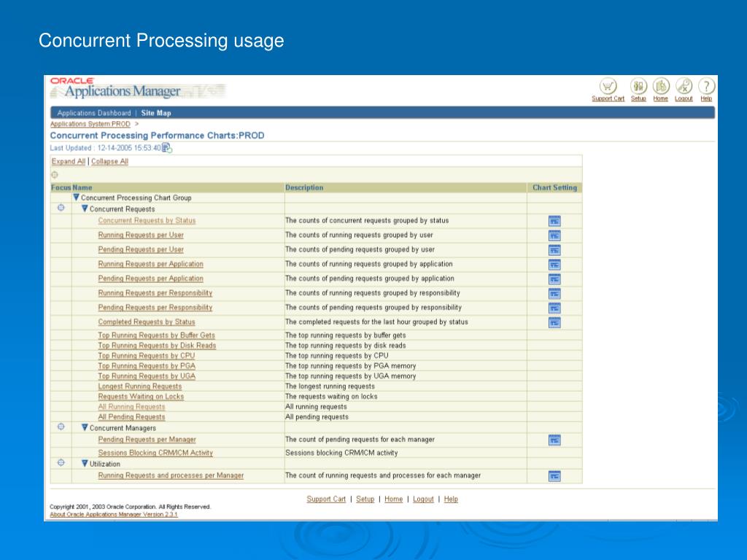Click the Logout icon in header
The image size is (747, 560).
(x=684, y=86)
